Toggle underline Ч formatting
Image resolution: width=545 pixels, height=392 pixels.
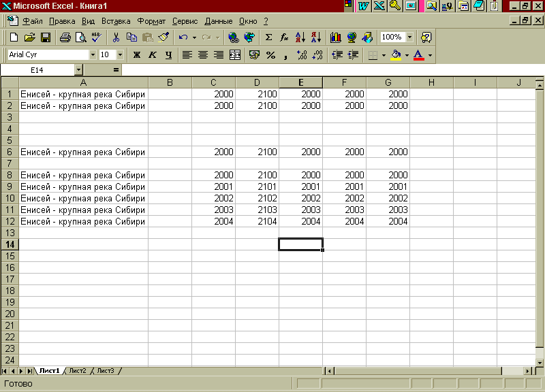[168, 55]
